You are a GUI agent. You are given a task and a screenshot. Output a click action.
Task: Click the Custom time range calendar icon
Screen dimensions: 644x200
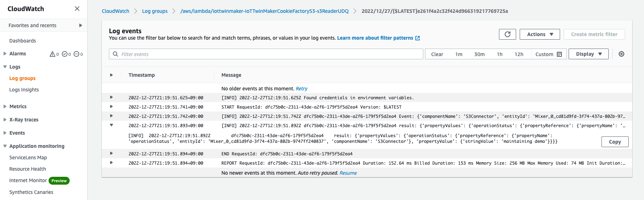[x=559, y=54]
